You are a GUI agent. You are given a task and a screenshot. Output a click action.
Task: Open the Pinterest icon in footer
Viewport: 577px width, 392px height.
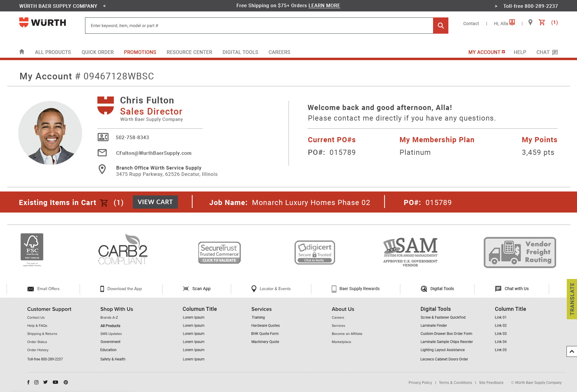[x=66, y=382]
